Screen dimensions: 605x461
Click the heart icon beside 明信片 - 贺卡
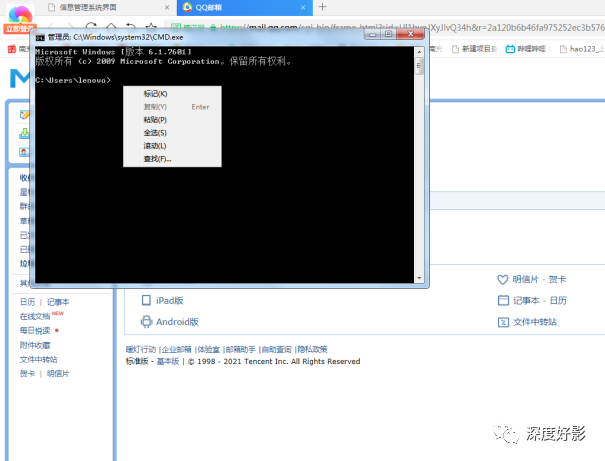[503, 279]
